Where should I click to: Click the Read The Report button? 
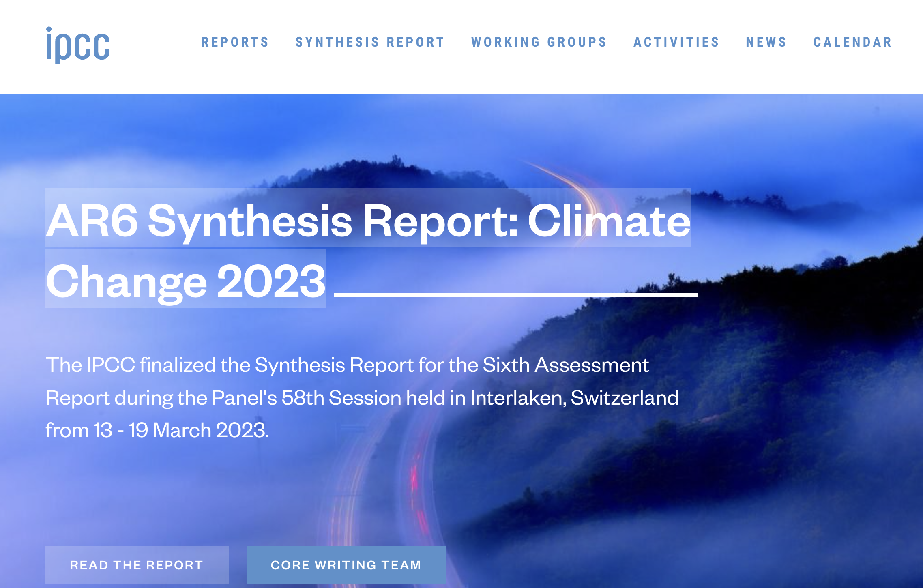tap(137, 565)
